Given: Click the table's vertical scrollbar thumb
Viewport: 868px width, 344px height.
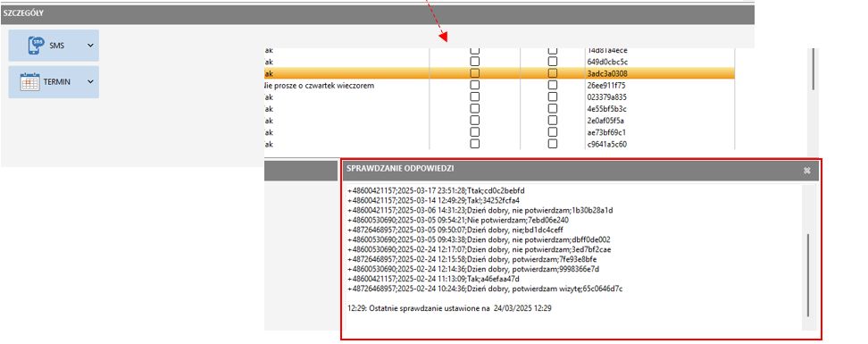Looking at the screenshot, I should [x=814, y=68].
